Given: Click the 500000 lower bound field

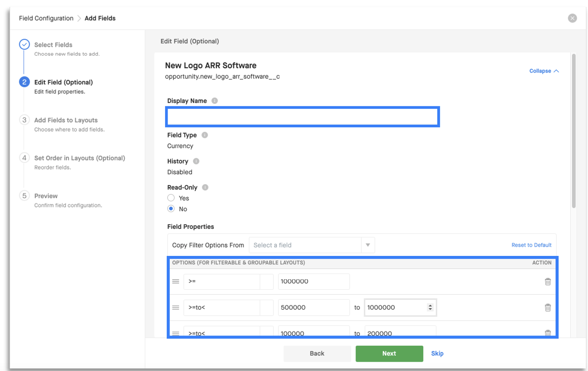Looking at the screenshot, I should 314,308.
